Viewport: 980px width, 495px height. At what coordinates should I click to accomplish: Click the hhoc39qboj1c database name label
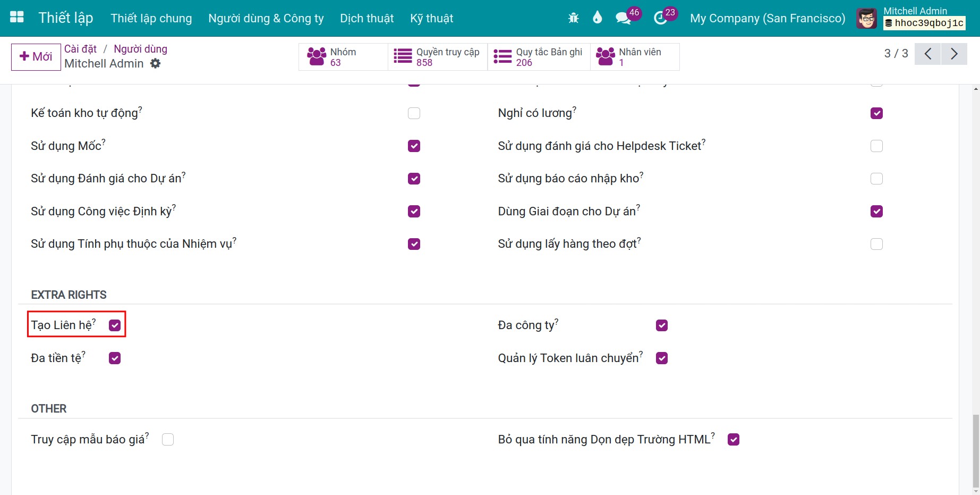coord(924,23)
